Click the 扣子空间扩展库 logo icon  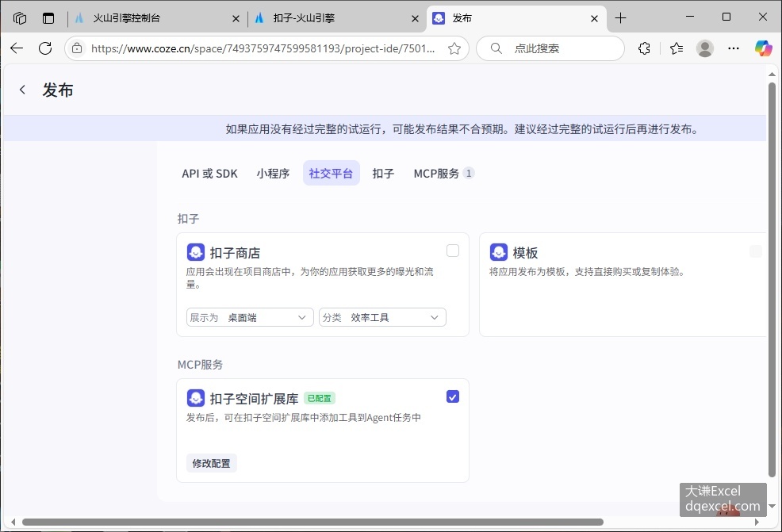click(x=195, y=398)
